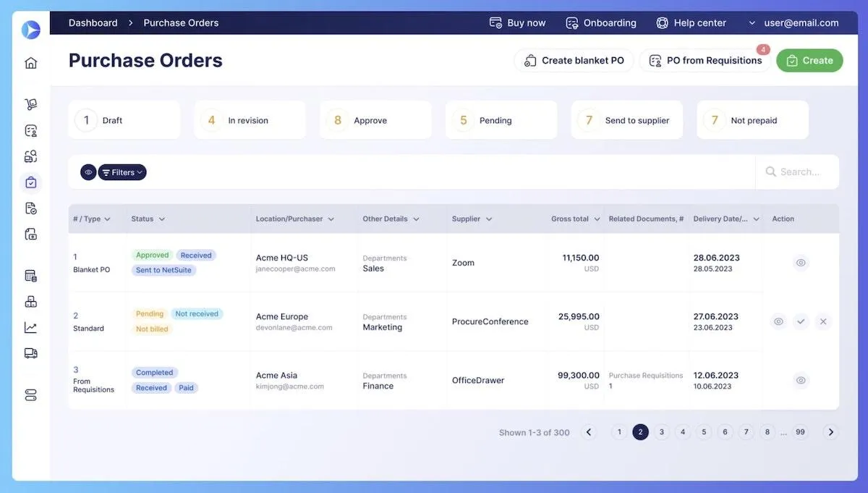
Task: Select the Send to supplier status tab
Action: click(x=627, y=120)
